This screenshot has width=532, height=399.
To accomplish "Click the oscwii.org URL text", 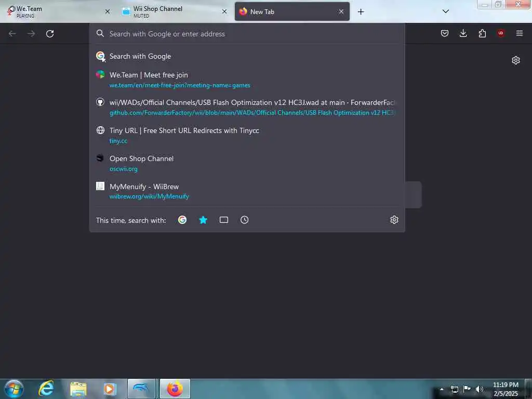I will [x=124, y=169].
